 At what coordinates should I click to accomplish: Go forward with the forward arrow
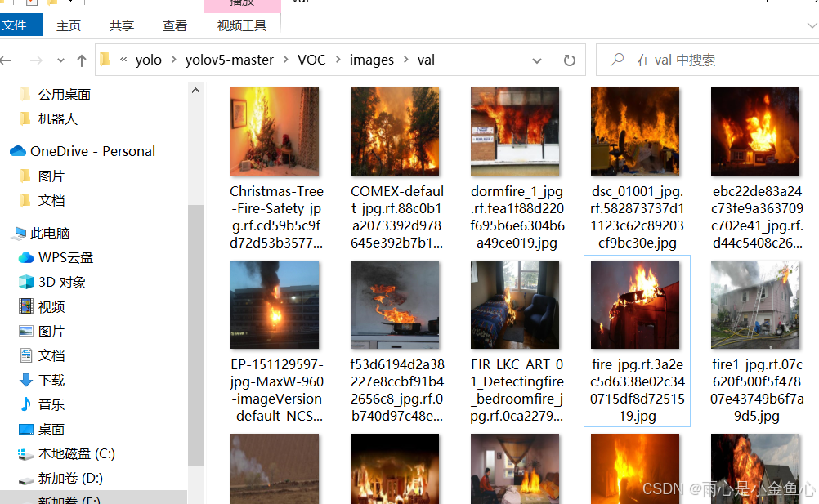36,60
